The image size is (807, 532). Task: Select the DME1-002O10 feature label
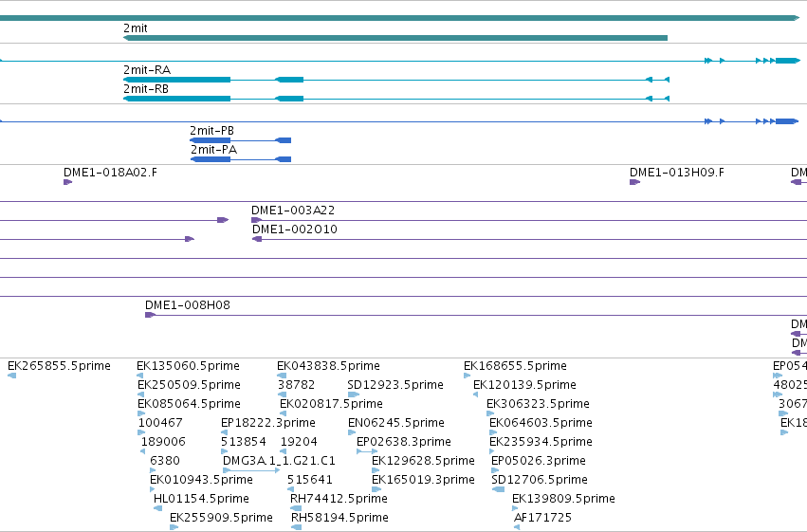[294, 229]
